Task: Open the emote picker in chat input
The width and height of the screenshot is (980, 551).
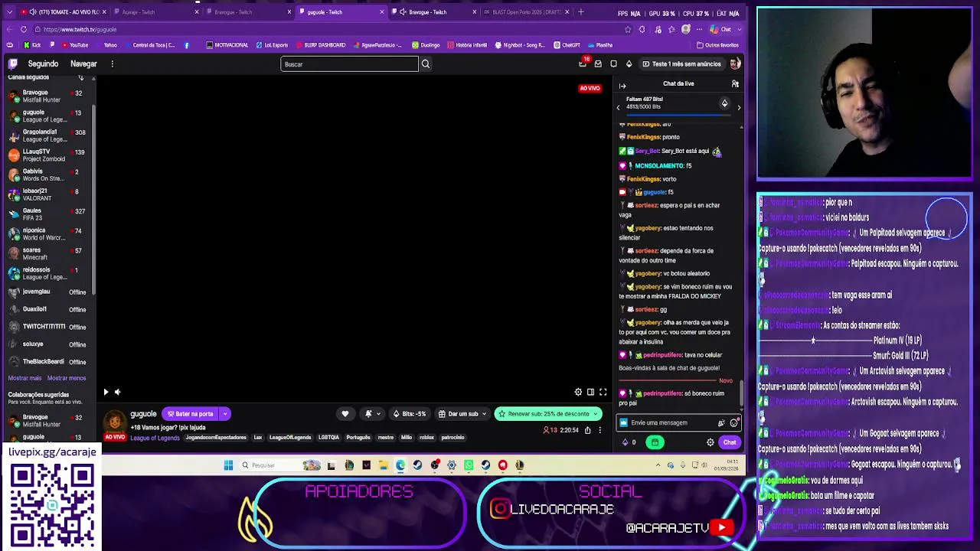Action: pos(733,422)
